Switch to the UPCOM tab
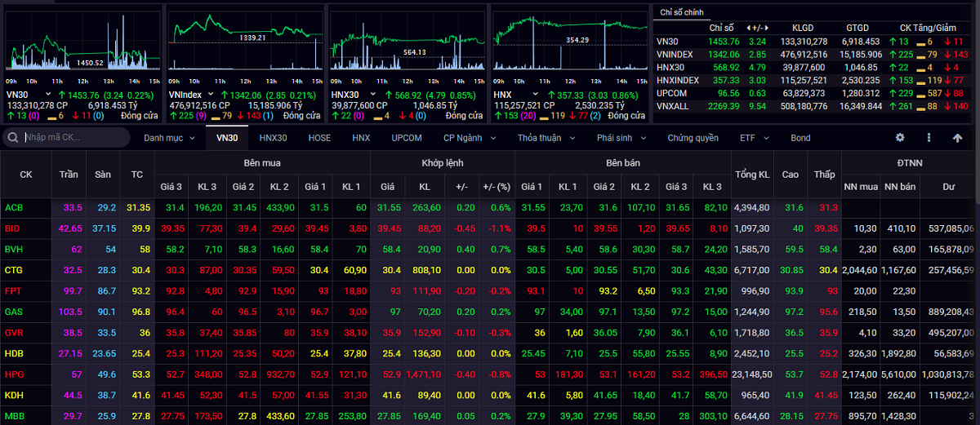 [407, 138]
